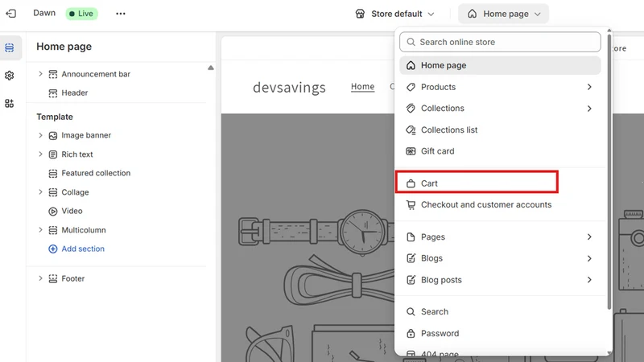Click the Add section plus icon
This screenshot has height=362, width=644.
click(53, 249)
